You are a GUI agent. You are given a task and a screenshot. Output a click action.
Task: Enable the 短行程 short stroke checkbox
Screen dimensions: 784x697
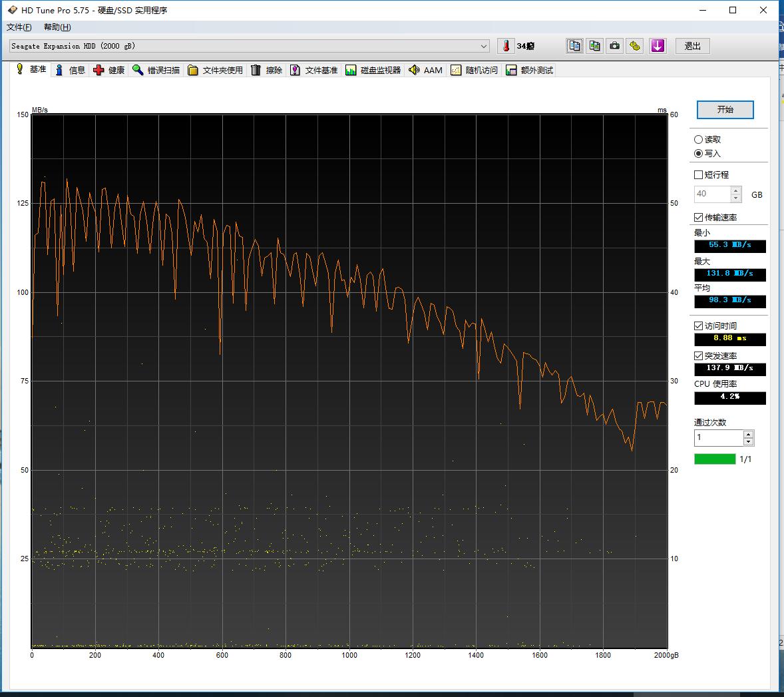click(698, 175)
